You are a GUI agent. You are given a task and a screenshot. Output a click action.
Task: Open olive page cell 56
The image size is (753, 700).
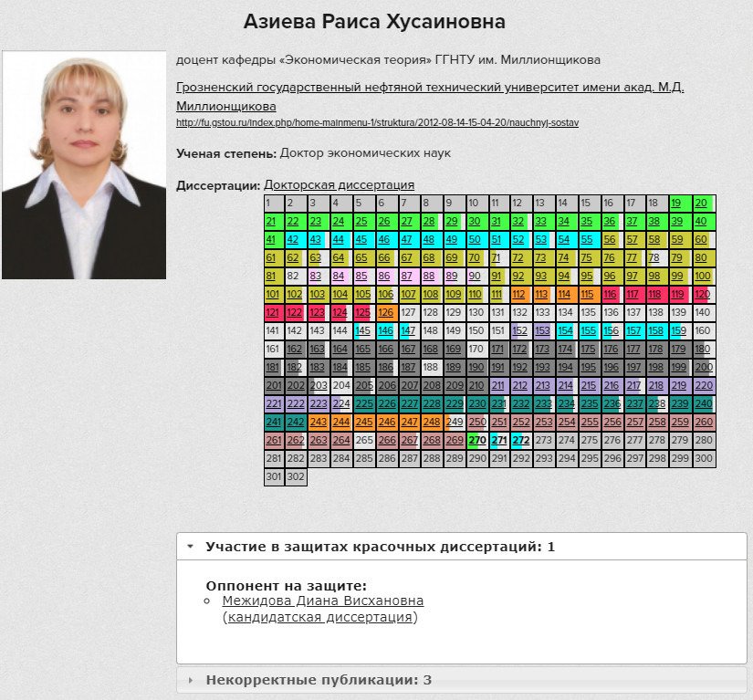(612, 240)
